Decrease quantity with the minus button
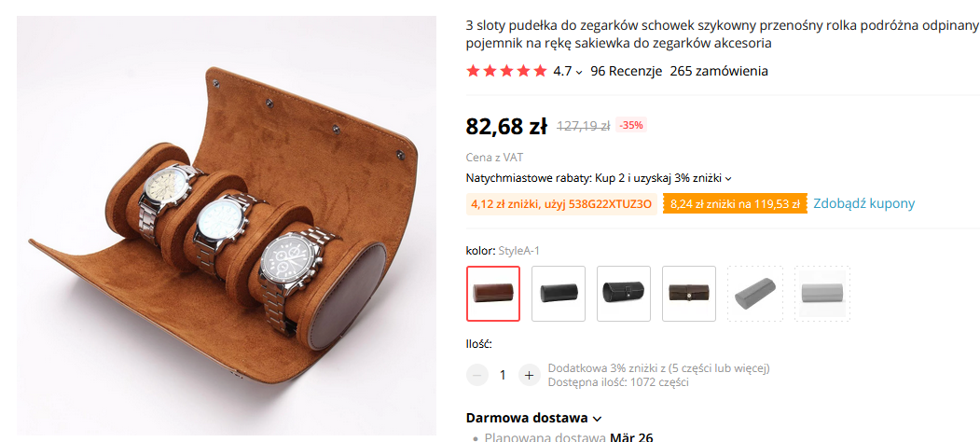 tap(476, 375)
